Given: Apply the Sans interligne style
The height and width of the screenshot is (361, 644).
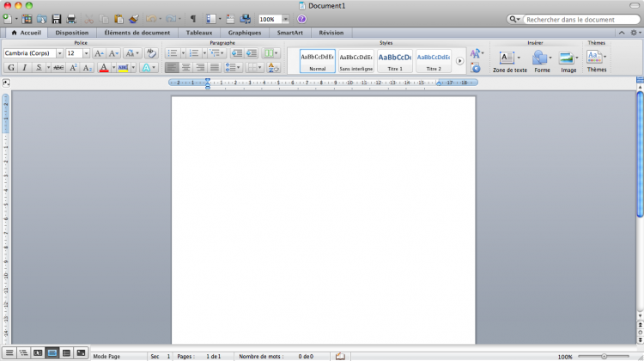Looking at the screenshot, I should click(x=355, y=59).
